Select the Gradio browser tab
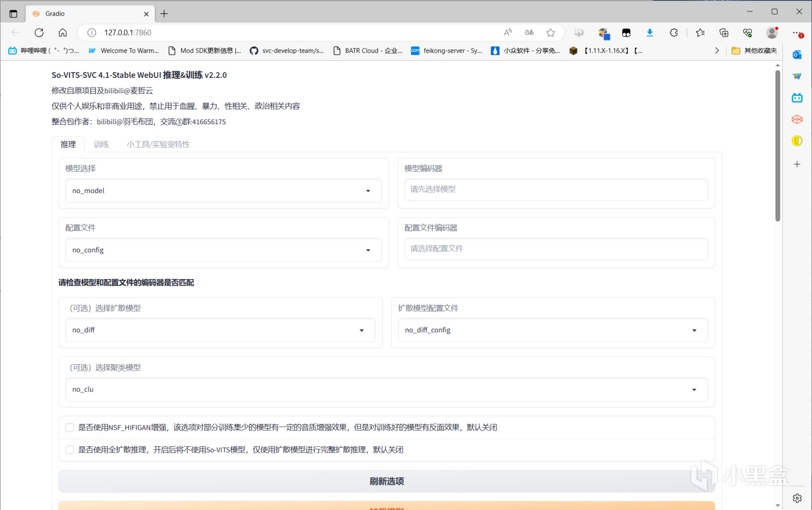 click(x=90, y=14)
